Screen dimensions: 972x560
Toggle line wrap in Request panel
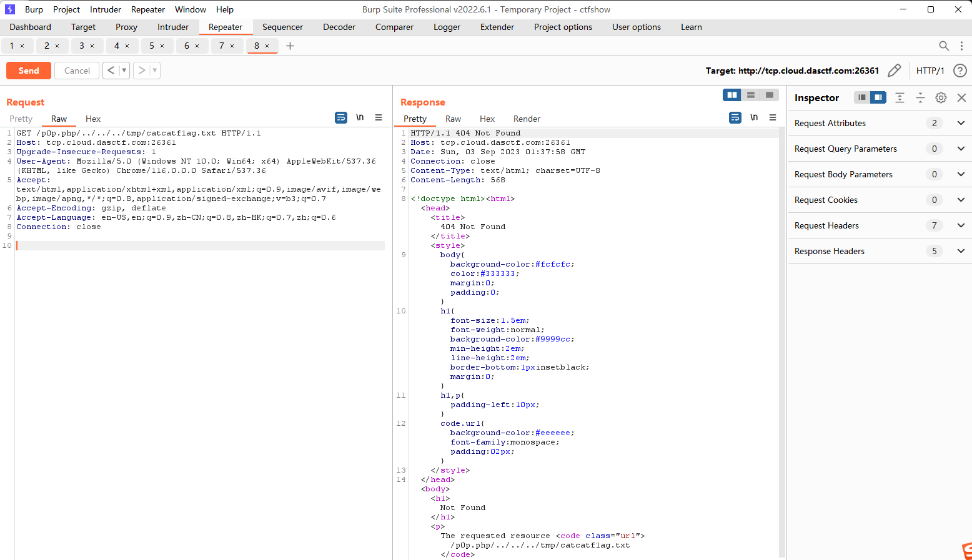(x=341, y=117)
